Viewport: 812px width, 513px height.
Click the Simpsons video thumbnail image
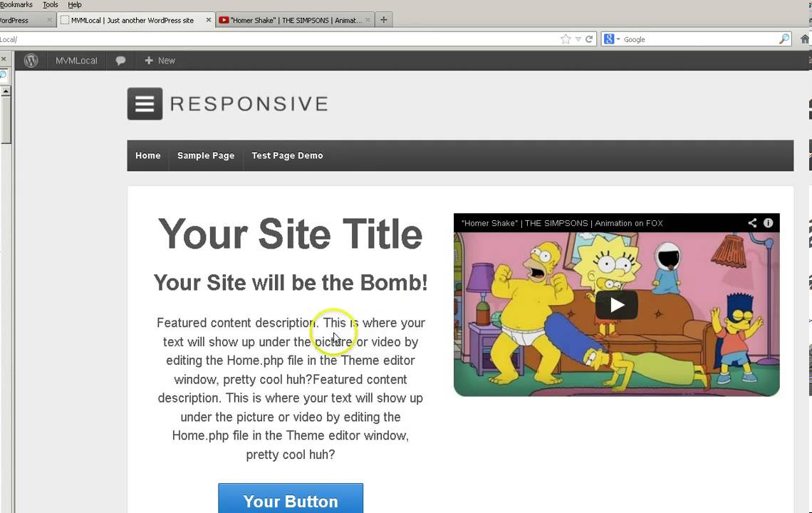(616, 314)
